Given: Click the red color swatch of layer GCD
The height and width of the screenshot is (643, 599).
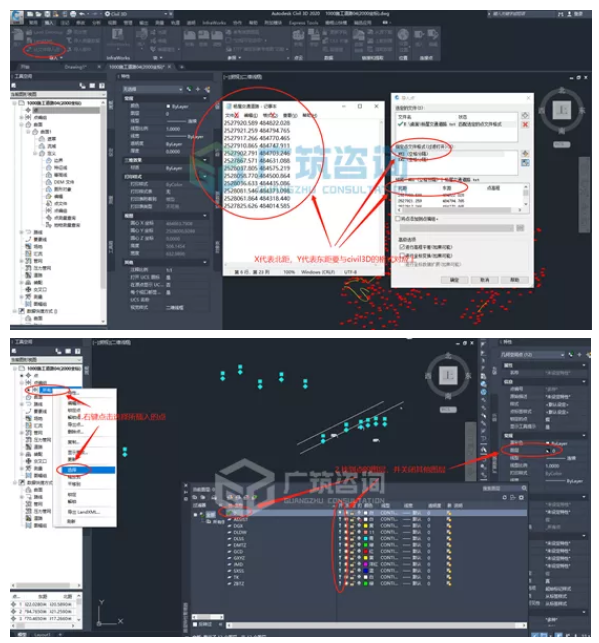Looking at the screenshot, I should click(x=366, y=552).
